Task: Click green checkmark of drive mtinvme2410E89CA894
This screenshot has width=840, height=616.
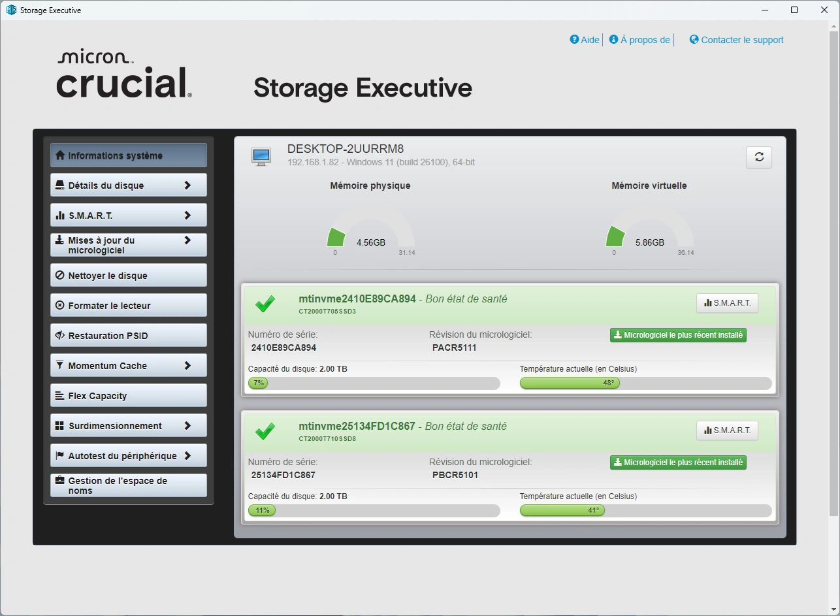Action: pyautogui.click(x=265, y=304)
